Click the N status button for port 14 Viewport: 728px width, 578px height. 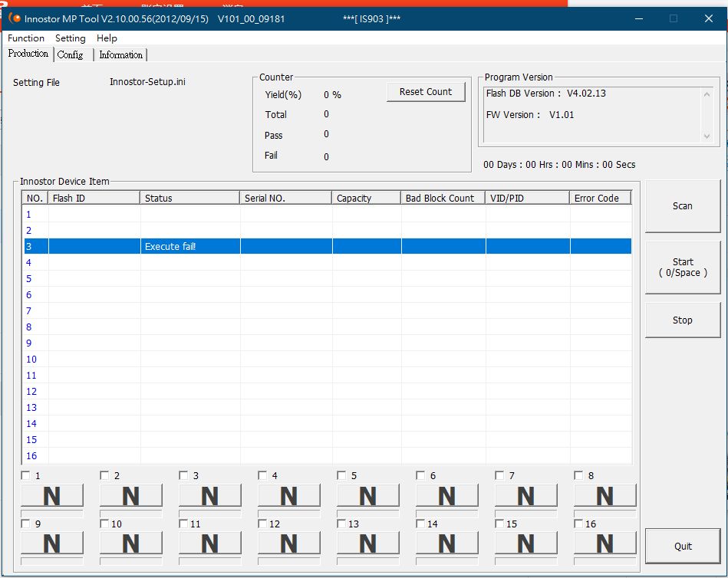point(446,543)
